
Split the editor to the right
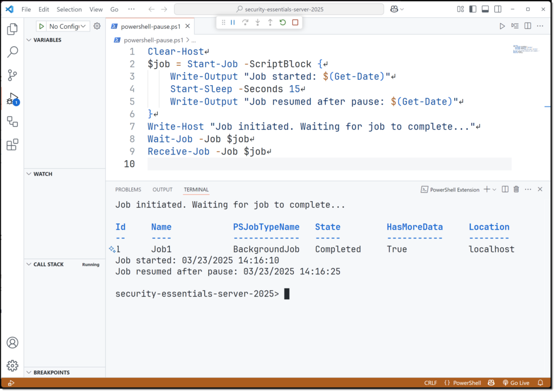click(528, 26)
